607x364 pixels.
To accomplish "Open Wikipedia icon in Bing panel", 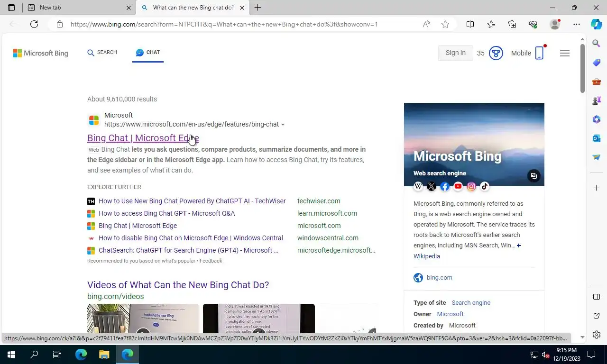I will coord(418,186).
